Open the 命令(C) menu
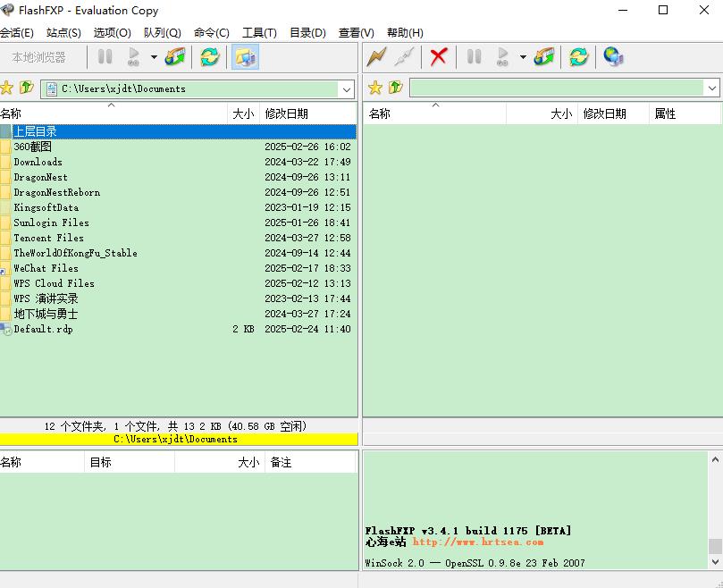This screenshot has height=588, width=723. coord(212,33)
